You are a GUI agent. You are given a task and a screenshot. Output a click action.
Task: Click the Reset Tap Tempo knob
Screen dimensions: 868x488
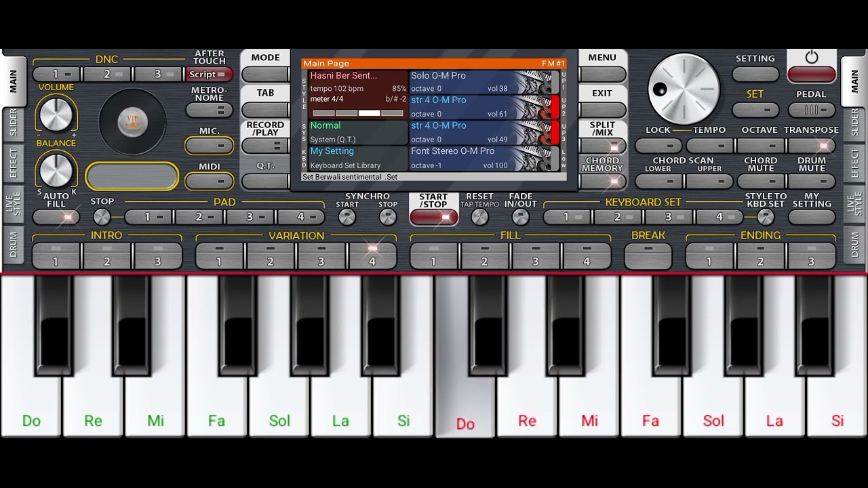479,217
